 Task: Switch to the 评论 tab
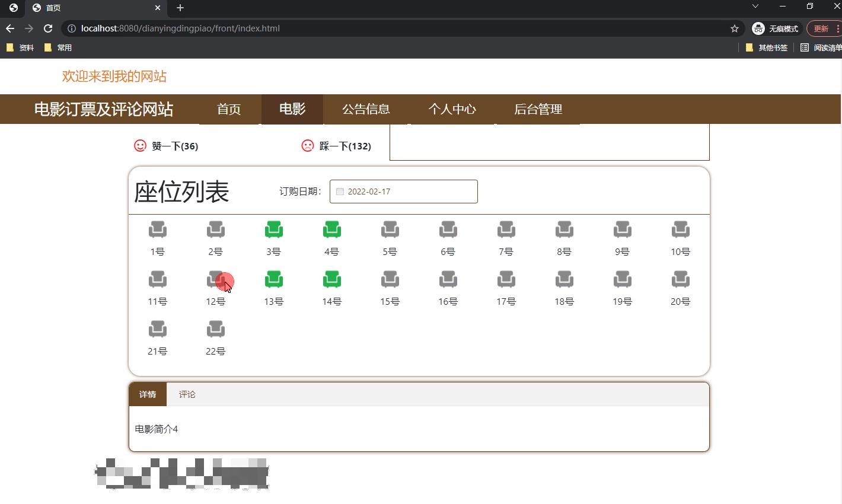pos(187,394)
